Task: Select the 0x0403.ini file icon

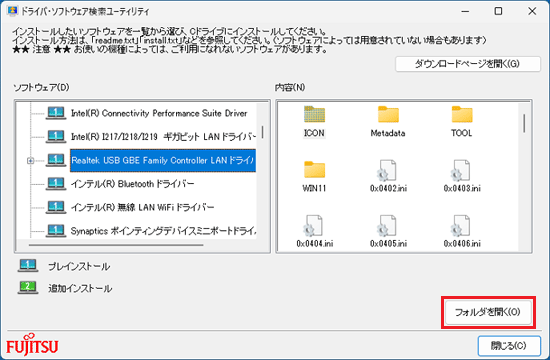Action: [461, 171]
